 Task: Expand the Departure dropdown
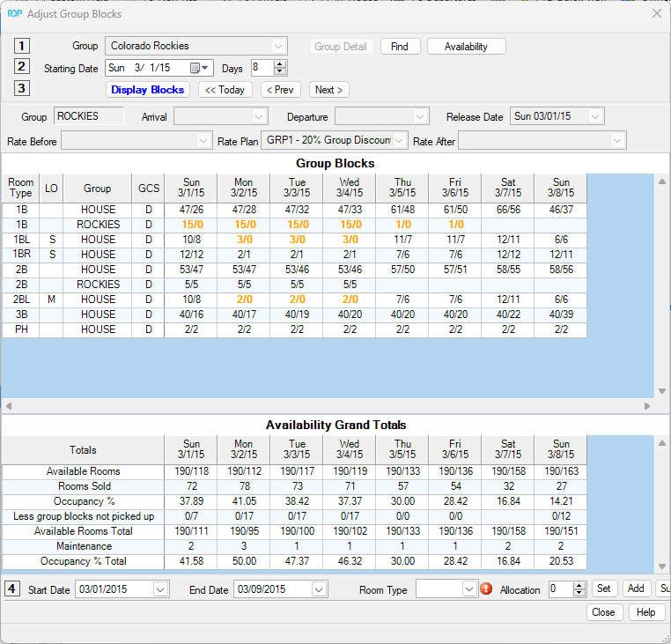point(420,116)
